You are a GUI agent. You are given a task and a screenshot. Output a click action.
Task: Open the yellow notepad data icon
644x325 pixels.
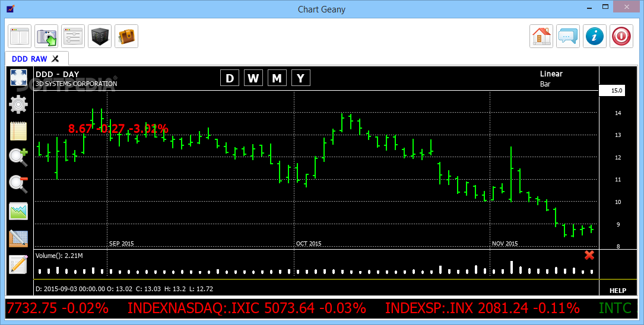pyautogui.click(x=18, y=131)
